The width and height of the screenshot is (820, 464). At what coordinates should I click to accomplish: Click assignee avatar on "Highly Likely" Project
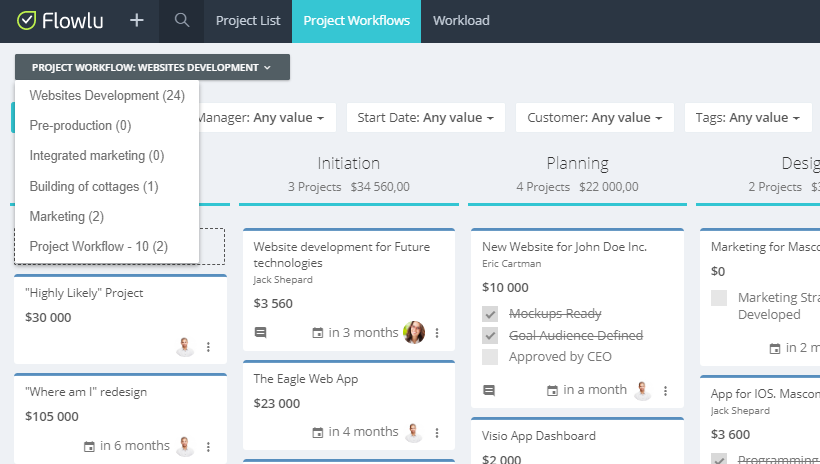pyautogui.click(x=185, y=347)
